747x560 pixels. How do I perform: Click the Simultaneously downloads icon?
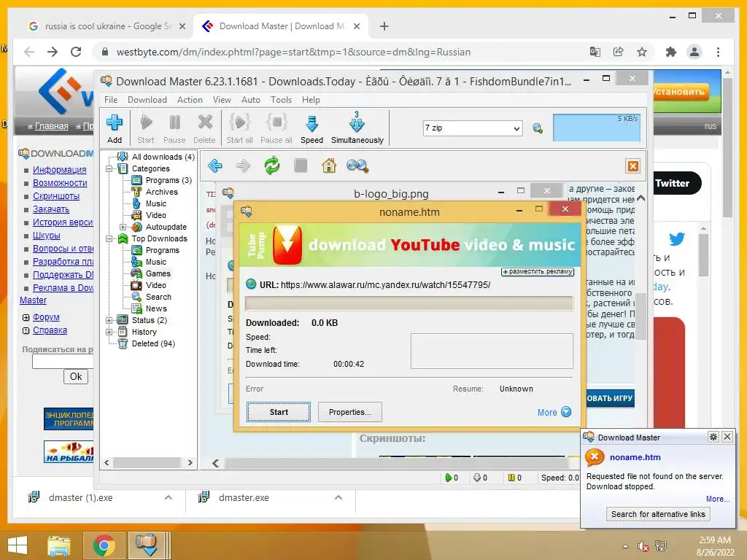(357, 128)
